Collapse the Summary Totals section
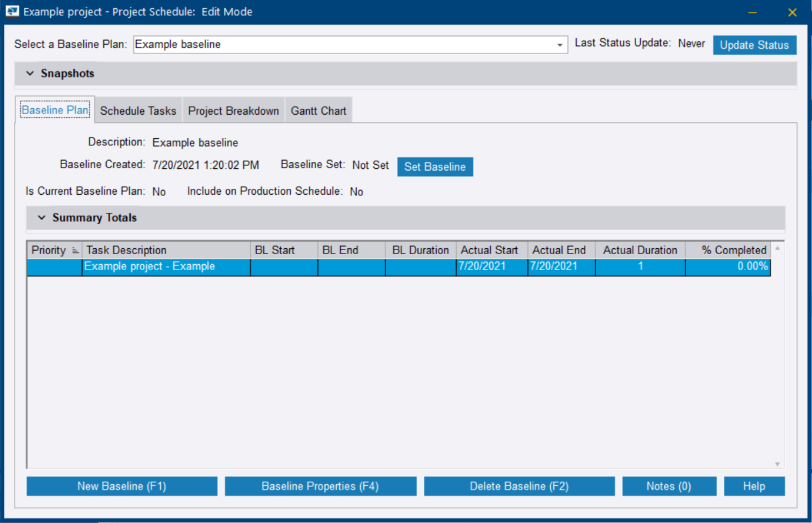Viewport: 812px width, 523px height. tap(41, 217)
